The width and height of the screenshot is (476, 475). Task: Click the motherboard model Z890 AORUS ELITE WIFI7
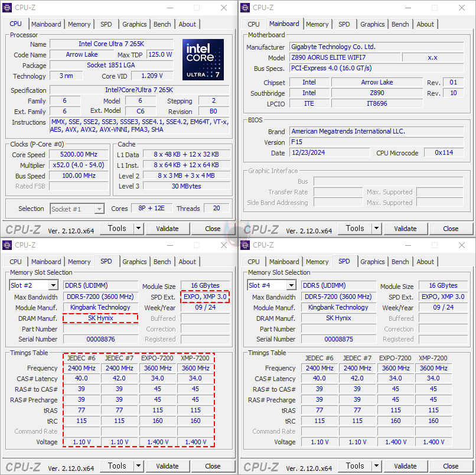tap(345, 57)
